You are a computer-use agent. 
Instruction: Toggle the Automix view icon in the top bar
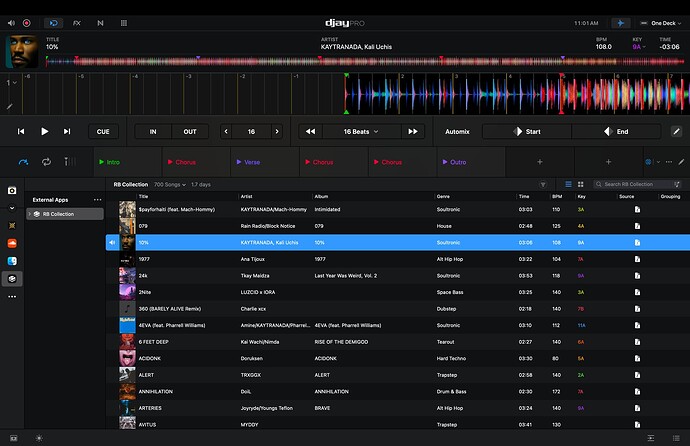click(x=53, y=23)
